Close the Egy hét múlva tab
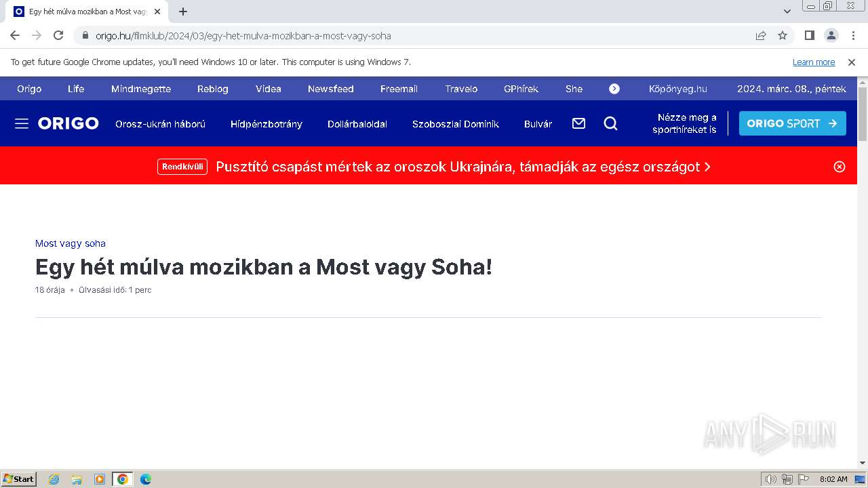The width and height of the screenshot is (868, 488). pyautogui.click(x=157, y=12)
